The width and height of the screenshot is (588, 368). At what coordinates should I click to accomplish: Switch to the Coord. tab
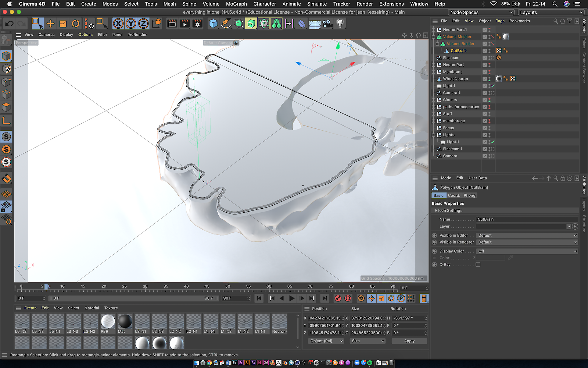point(453,195)
